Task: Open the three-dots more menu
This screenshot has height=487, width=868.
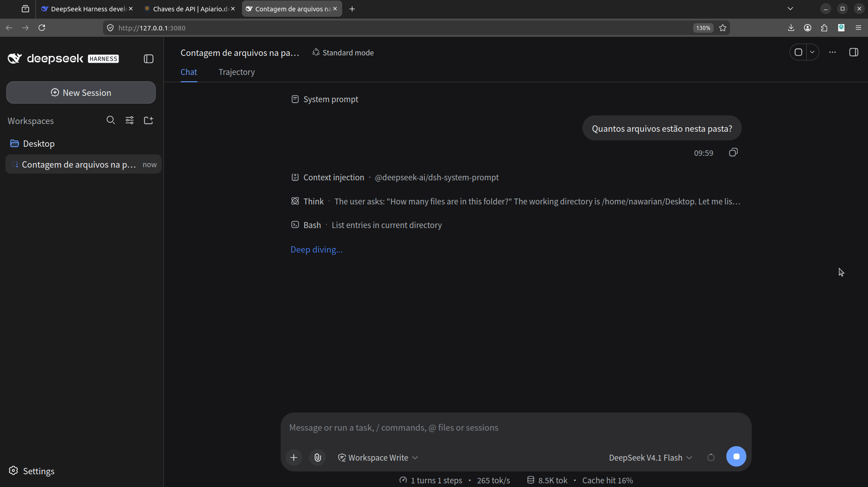Action: 833,52
